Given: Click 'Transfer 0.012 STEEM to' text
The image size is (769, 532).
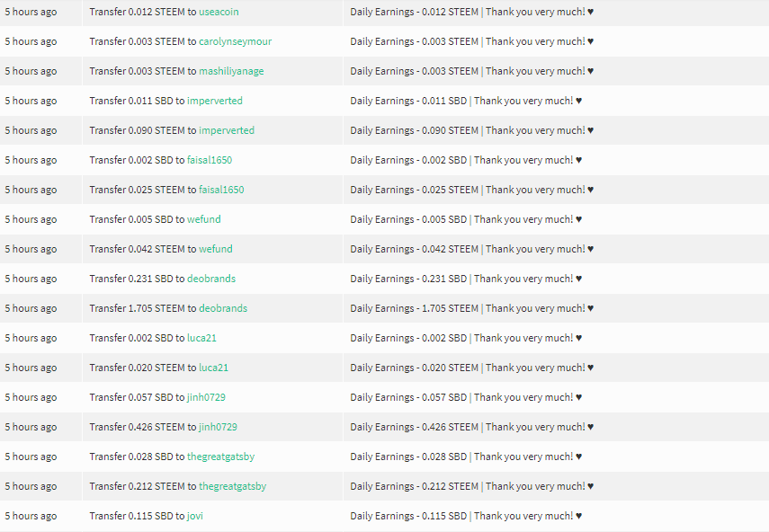Looking at the screenshot, I should tap(143, 12).
